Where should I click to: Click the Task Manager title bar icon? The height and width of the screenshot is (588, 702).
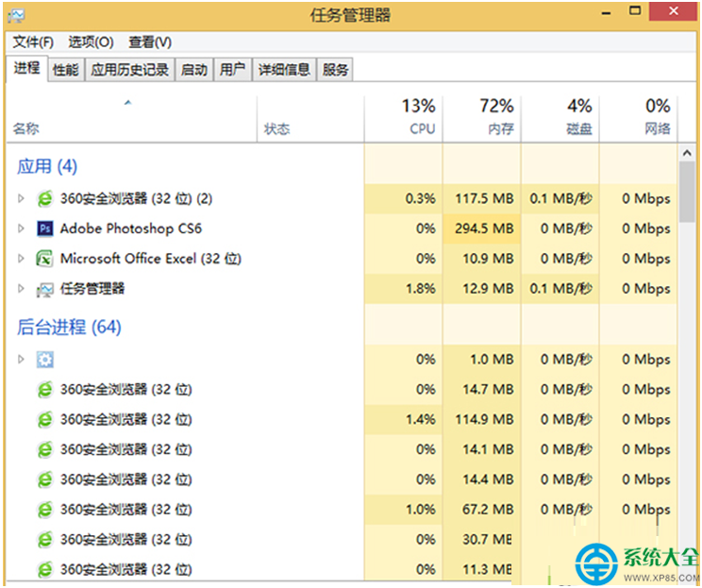tap(17, 16)
